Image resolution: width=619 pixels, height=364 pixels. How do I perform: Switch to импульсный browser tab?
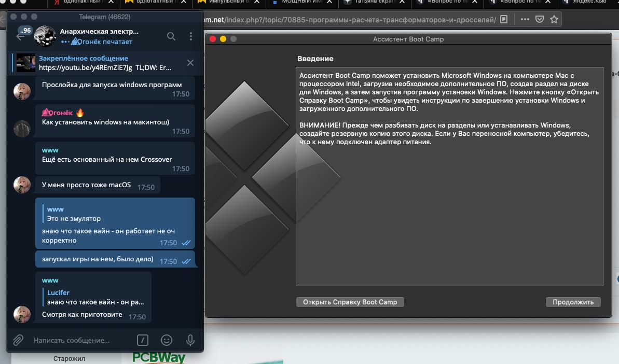229,2
